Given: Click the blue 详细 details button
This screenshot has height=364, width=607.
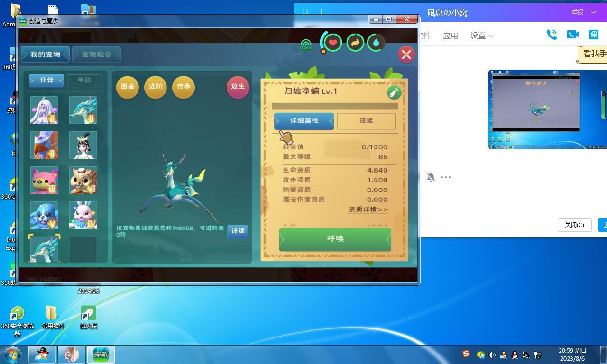Looking at the screenshot, I should coord(238,231).
